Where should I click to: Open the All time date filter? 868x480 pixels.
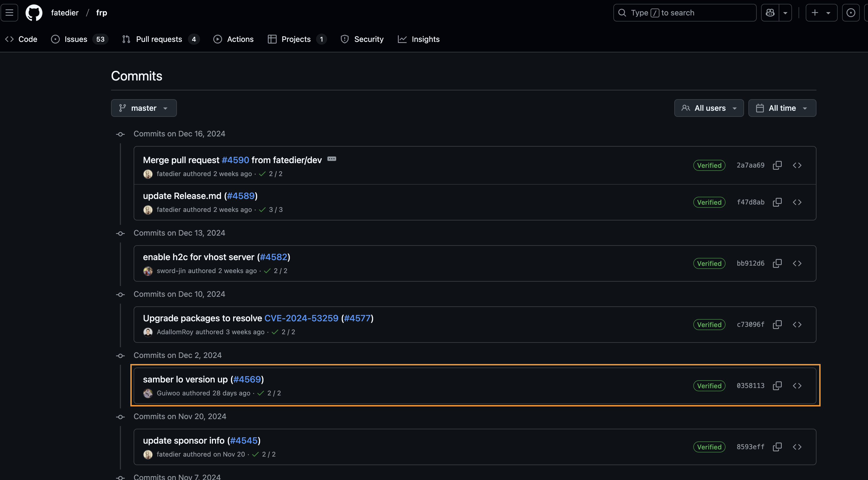pos(782,108)
